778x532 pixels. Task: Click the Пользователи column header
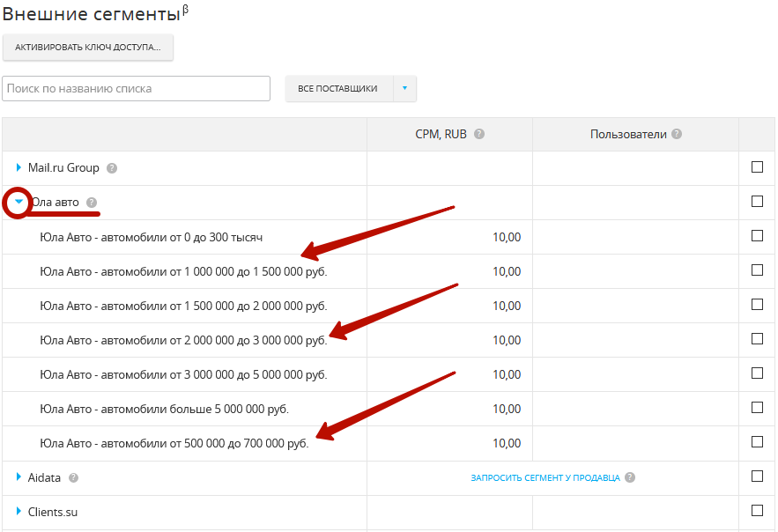point(628,135)
